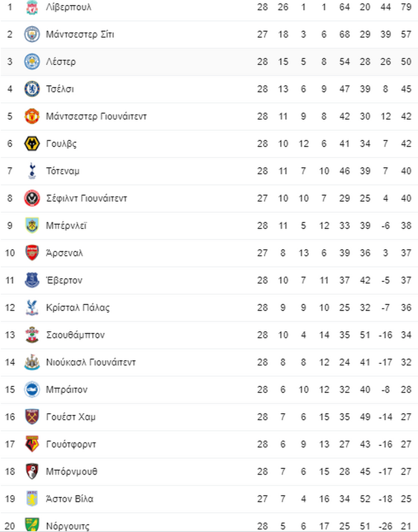Image resolution: width=418 pixels, height=532 pixels.
Task: Open the Manchester United crest icon
Action: (32, 116)
